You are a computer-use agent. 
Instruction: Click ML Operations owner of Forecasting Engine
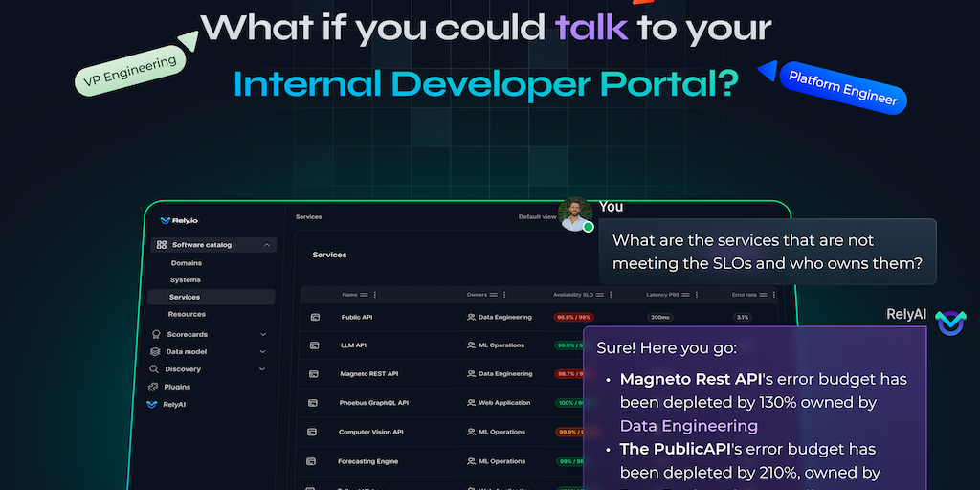click(501, 462)
